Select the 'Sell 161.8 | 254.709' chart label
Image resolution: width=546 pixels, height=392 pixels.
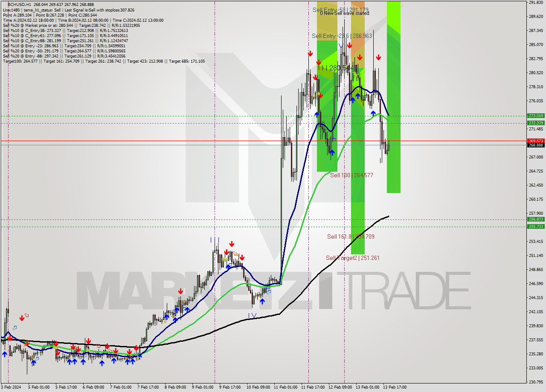point(351,236)
